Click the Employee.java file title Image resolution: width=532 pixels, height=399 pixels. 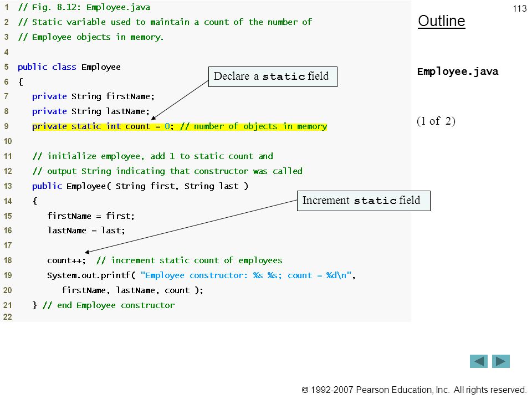(x=458, y=71)
